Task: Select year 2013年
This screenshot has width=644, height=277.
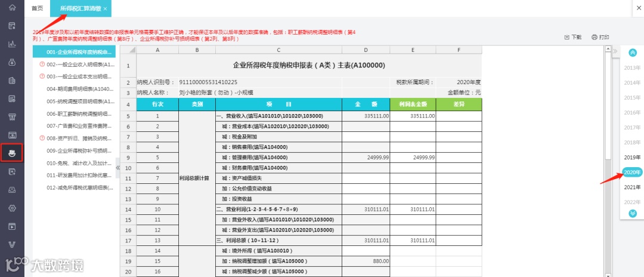Action: [633, 67]
